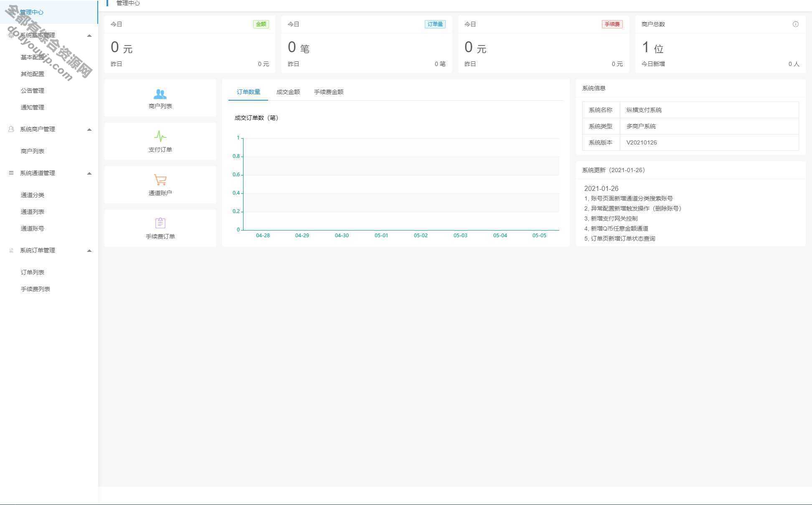
Task: Open the 商户列表 shortcut card icon
Action: click(x=160, y=94)
